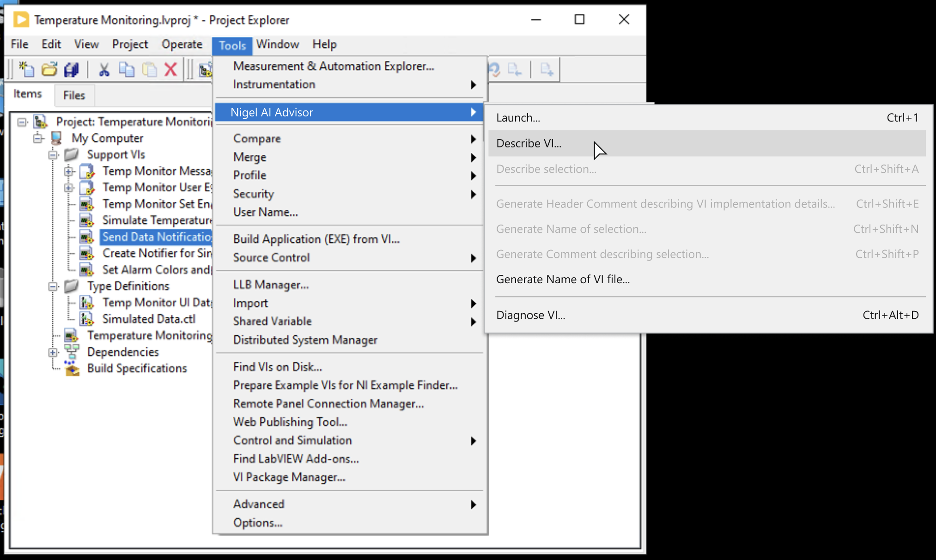Click the red Delete X icon
Screen dimensions: 936x560
pos(170,70)
